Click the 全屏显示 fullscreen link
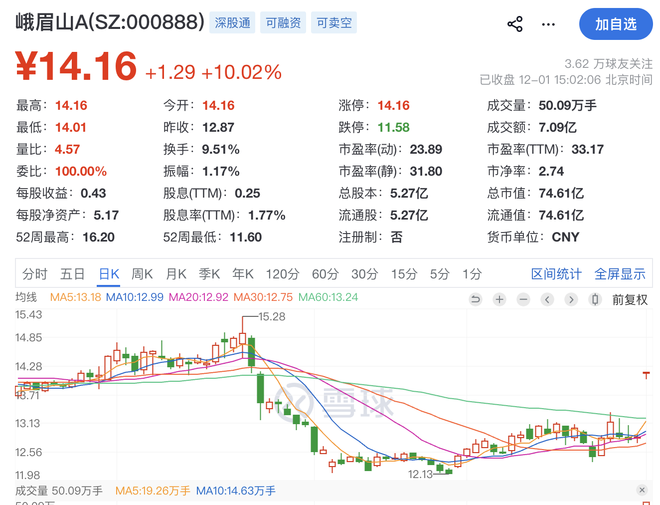Screen dimensions: 660x505 click(x=620, y=274)
